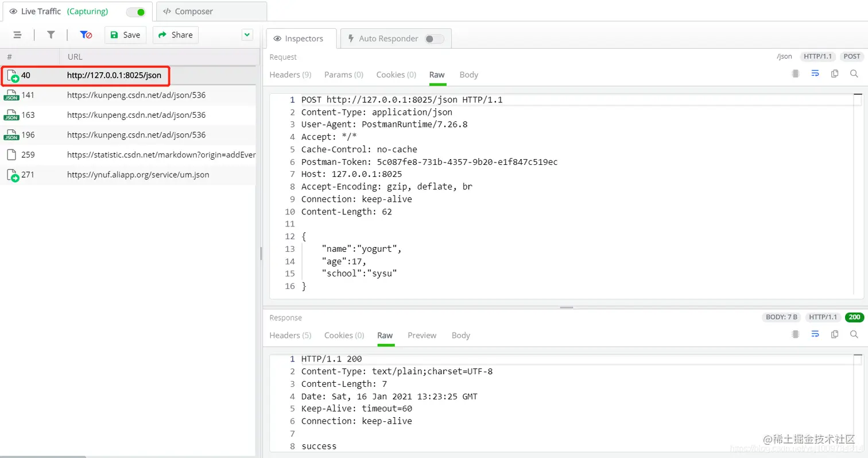Click the "name":"yogurt" line
The image size is (868, 458).
pos(361,249)
